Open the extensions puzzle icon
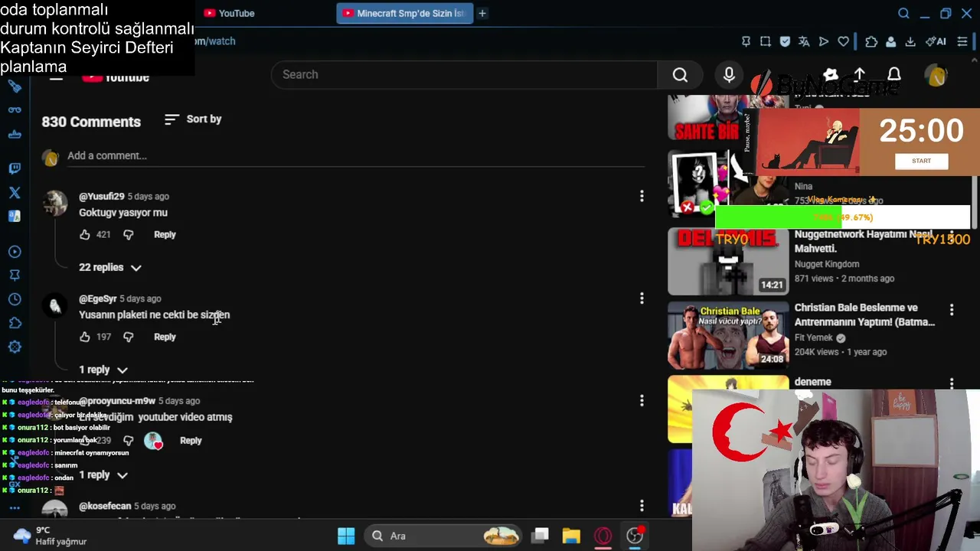980x551 pixels. pyautogui.click(x=871, y=41)
